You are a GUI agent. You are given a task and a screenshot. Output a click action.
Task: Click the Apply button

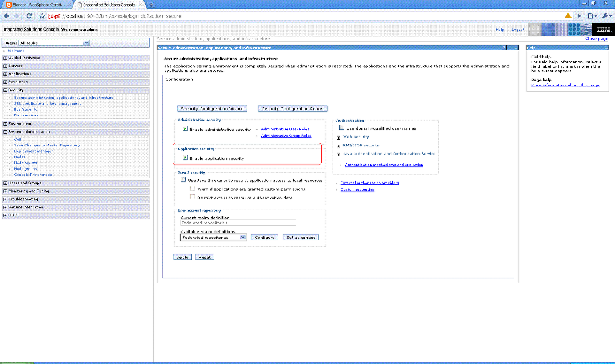pyautogui.click(x=183, y=257)
